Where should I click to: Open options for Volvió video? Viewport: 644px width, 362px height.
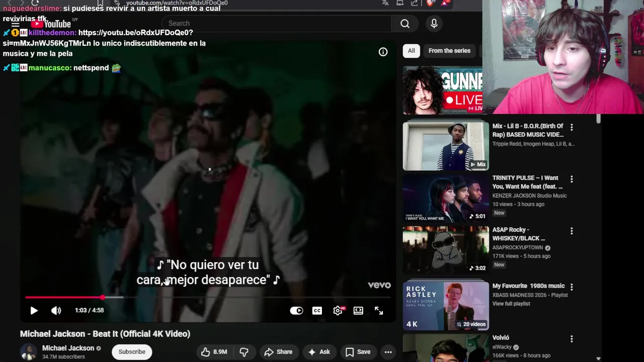click(571, 339)
